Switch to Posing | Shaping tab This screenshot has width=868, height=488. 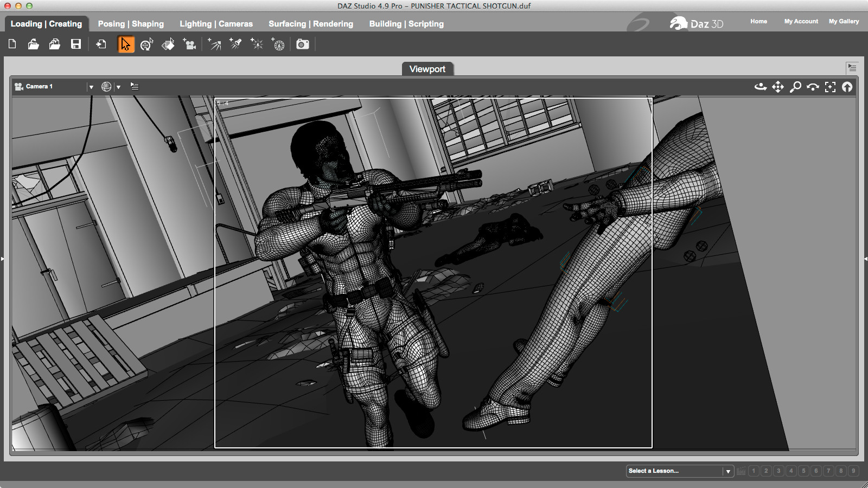tap(131, 24)
